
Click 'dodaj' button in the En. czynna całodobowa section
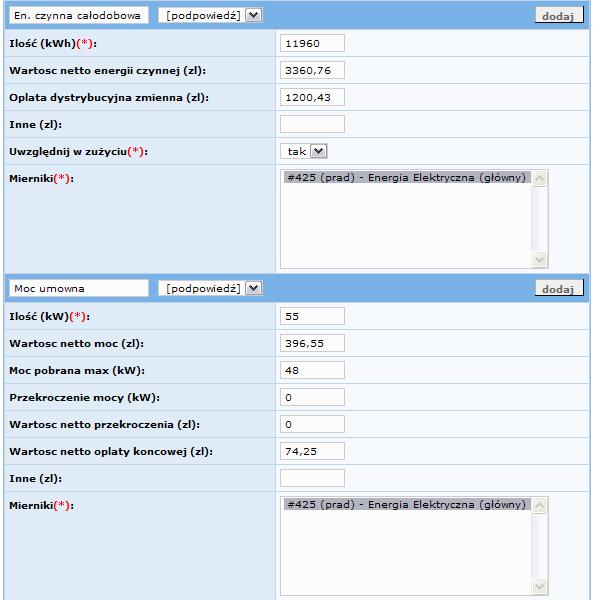coord(559,16)
